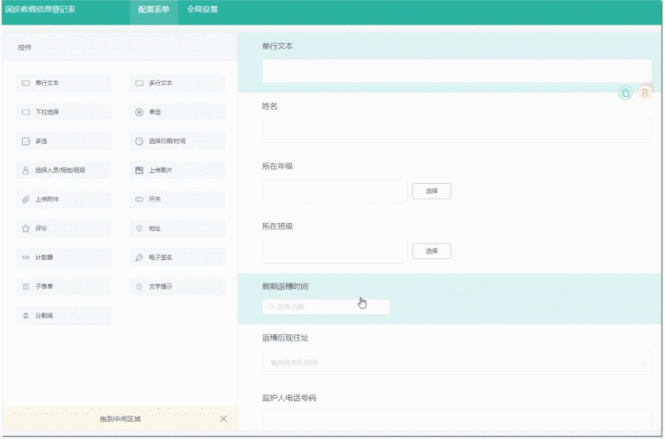Viewport: 665px width, 439px height.
Task: Select the 单行文本 single-line text control
Action: (62, 83)
